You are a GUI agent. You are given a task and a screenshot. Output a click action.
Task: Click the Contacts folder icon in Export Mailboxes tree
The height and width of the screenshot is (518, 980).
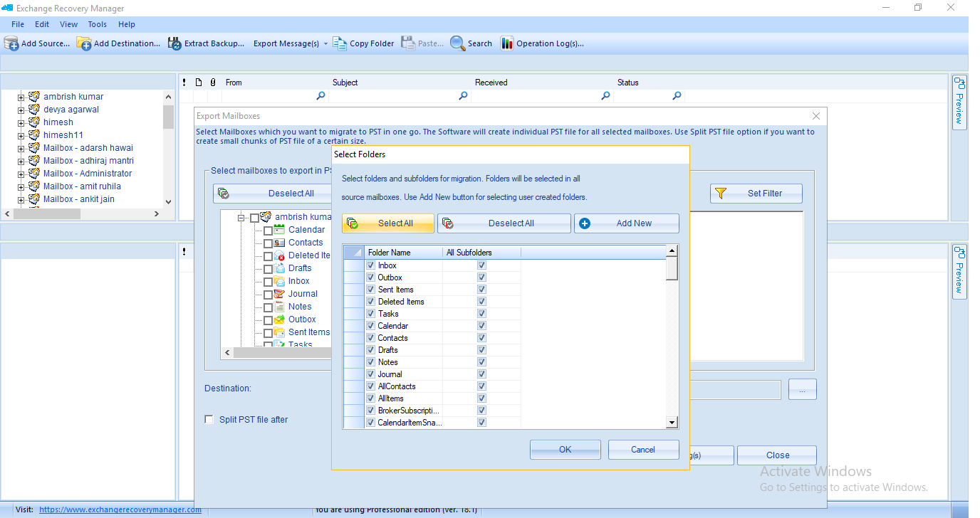click(x=279, y=243)
